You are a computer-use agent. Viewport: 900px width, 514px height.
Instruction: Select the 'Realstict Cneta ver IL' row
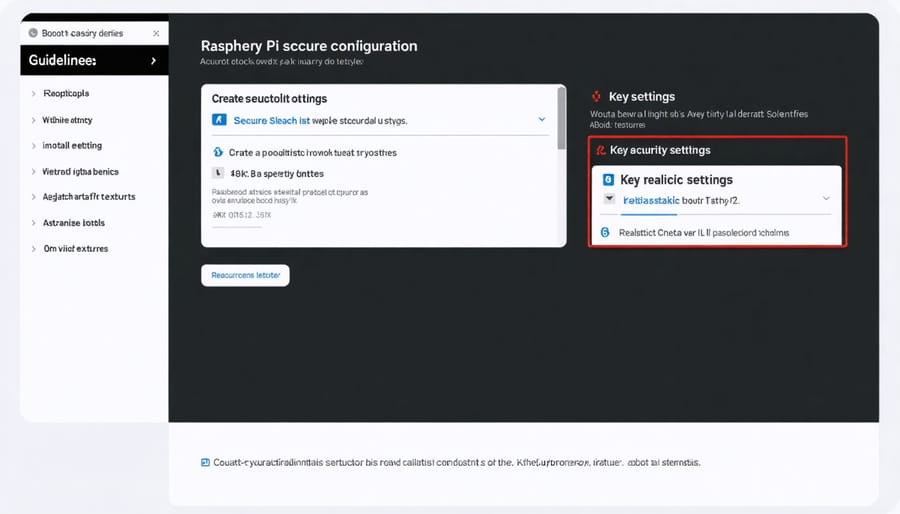pyautogui.click(x=704, y=233)
